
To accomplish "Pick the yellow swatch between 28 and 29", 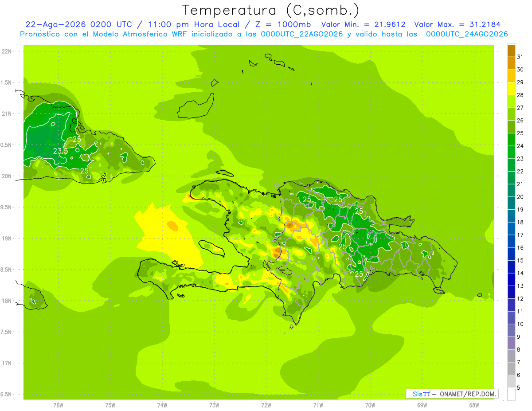I will [x=511, y=89].
